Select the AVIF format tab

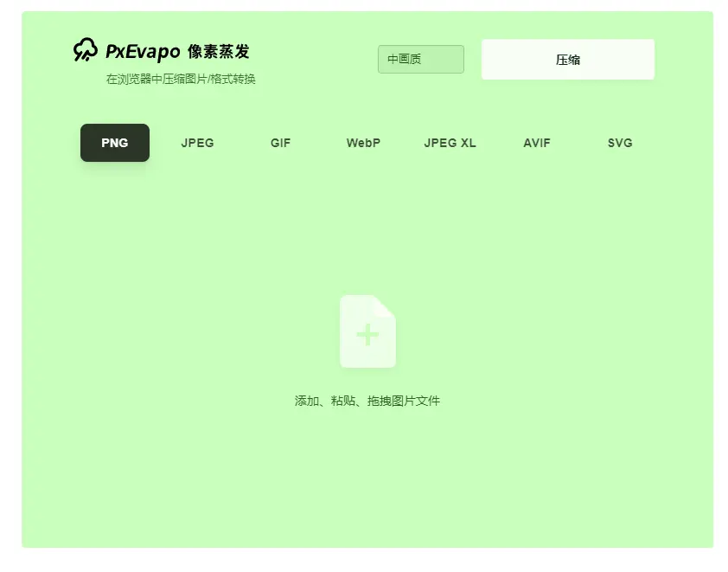[537, 143]
